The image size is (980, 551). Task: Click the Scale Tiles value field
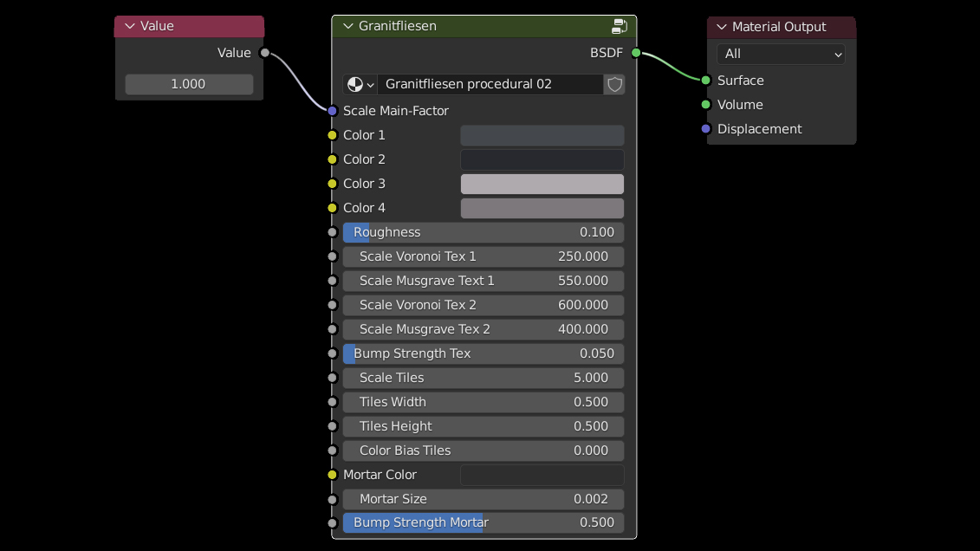tap(483, 378)
